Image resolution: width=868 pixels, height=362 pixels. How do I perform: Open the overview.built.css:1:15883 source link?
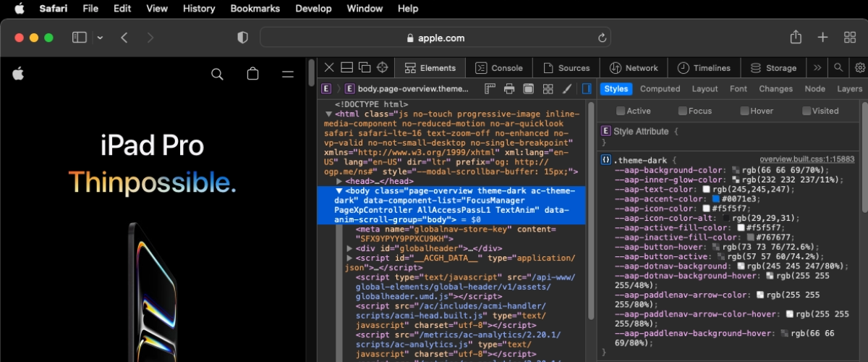807,159
